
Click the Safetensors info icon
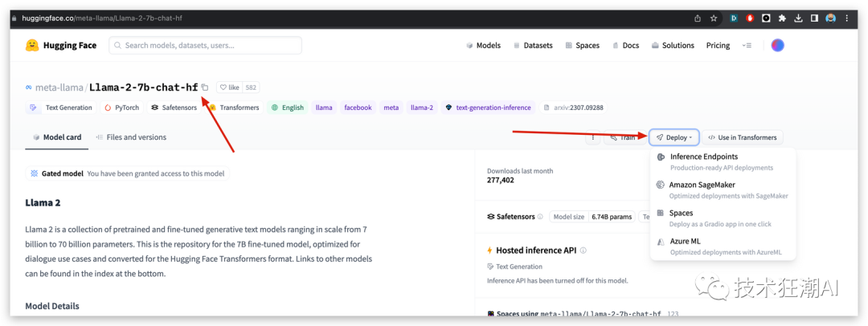click(x=540, y=217)
